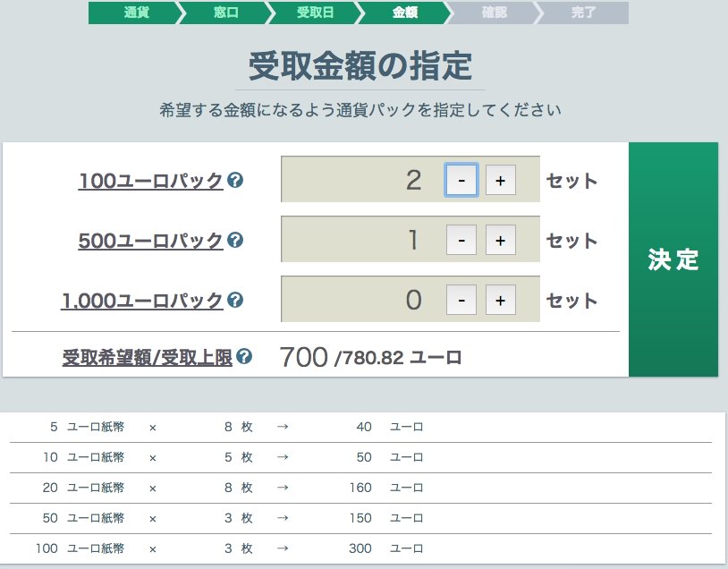
Task: Decrease the 1,000 euro pack count
Action: 461,300
